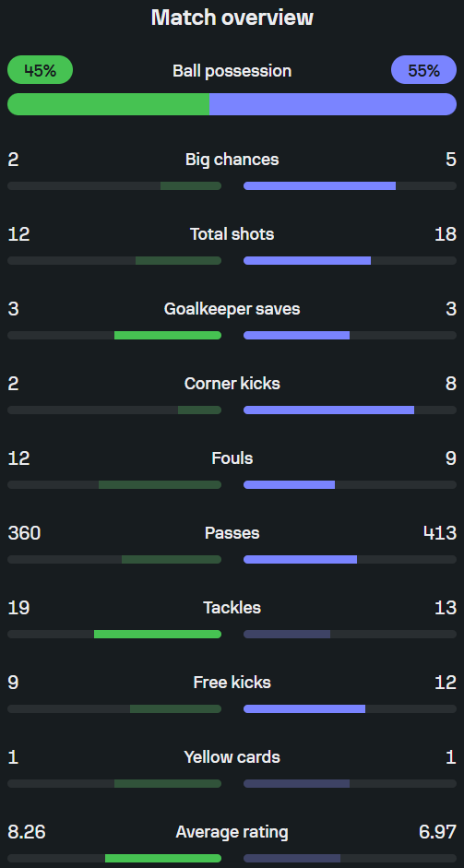Select the Average rating label
The width and height of the screenshot is (464, 868).
(232, 832)
